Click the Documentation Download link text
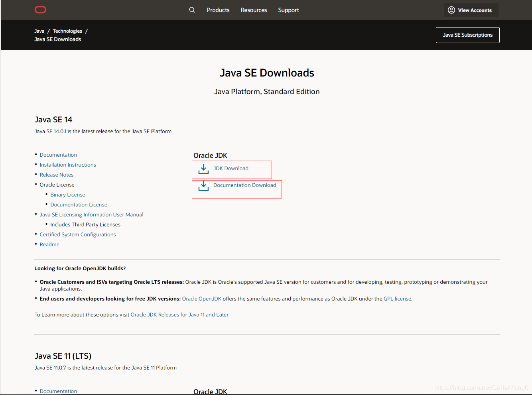The height and width of the screenshot is (395, 532). (x=245, y=185)
